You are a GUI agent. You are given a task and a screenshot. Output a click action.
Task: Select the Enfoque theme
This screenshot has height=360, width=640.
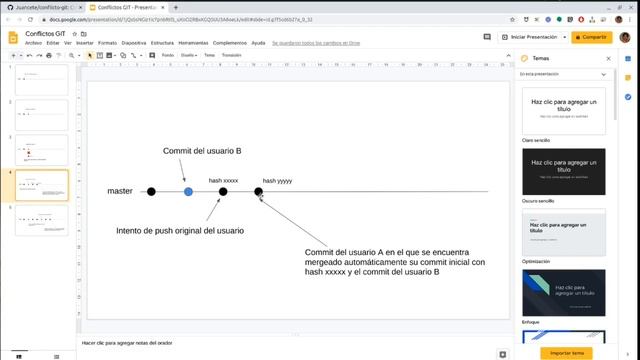564,293
